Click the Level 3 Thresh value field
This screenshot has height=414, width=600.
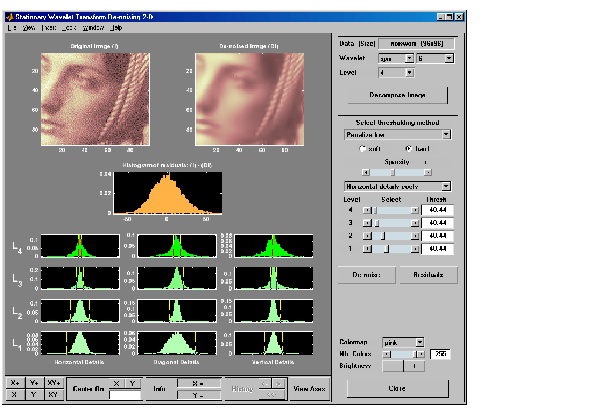(x=437, y=223)
